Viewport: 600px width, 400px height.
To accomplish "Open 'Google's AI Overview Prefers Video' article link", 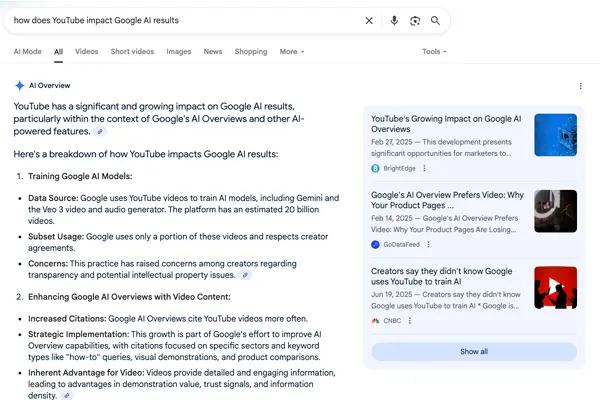I will coord(447,200).
